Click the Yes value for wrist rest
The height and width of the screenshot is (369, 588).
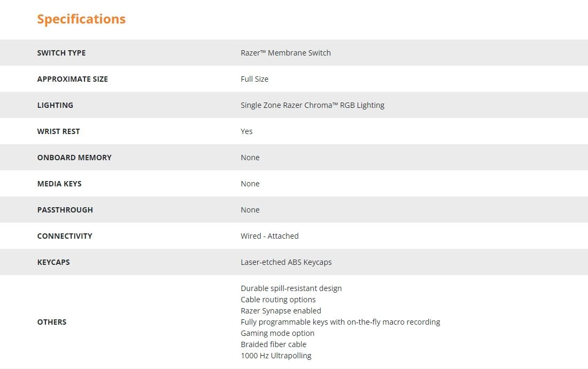coord(247,131)
